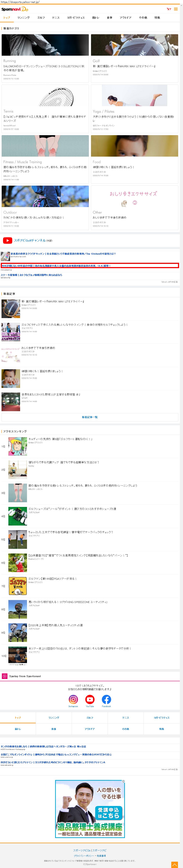Click the YouTube icon beside Instagram
Viewport: 183px width, 868px height.
pos(90,699)
